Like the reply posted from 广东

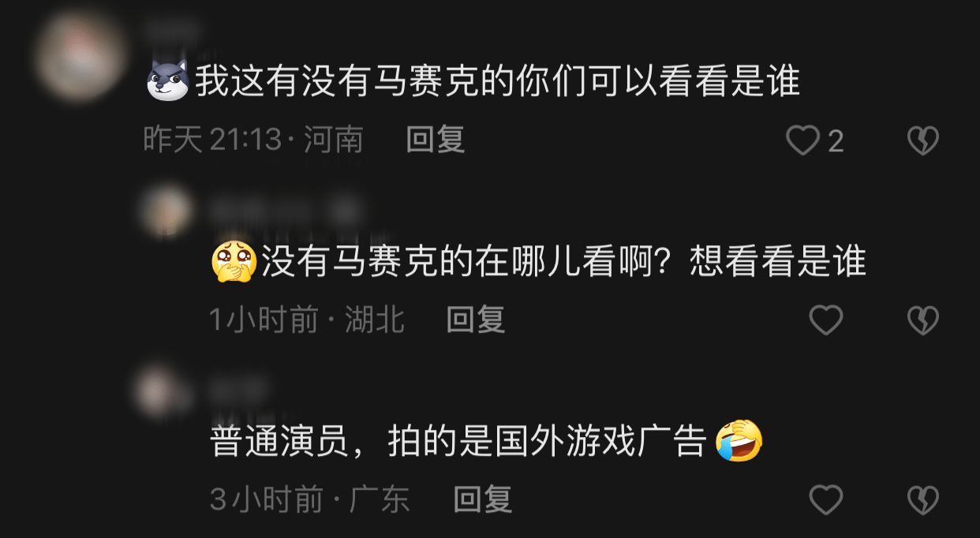(x=826, y=500)
